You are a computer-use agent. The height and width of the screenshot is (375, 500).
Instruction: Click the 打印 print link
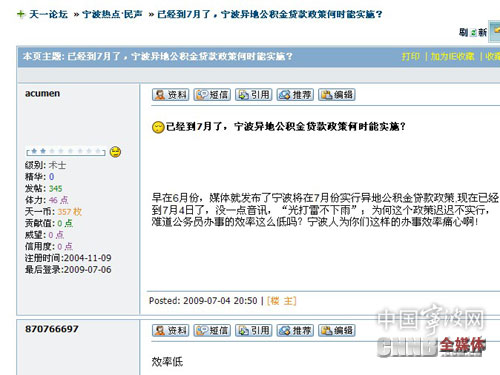[411, 56]
